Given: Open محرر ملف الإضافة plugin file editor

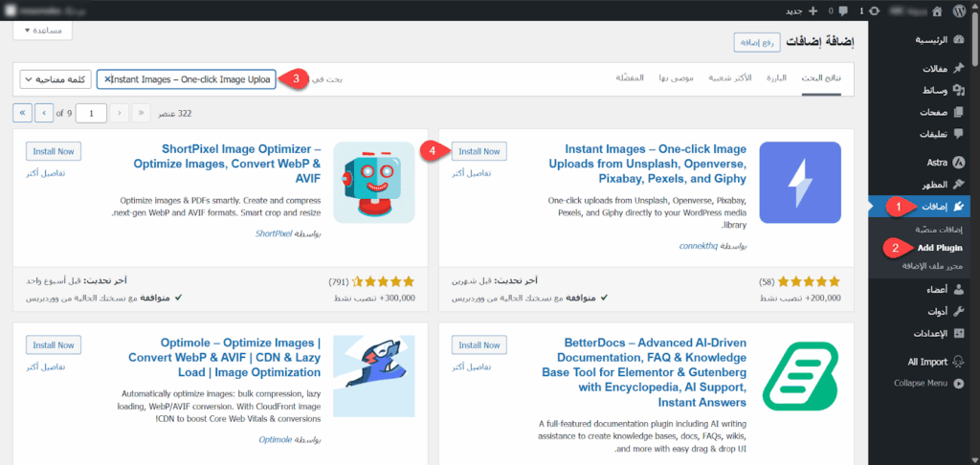Looking at the screenshot, I should (x=932, y=266).
